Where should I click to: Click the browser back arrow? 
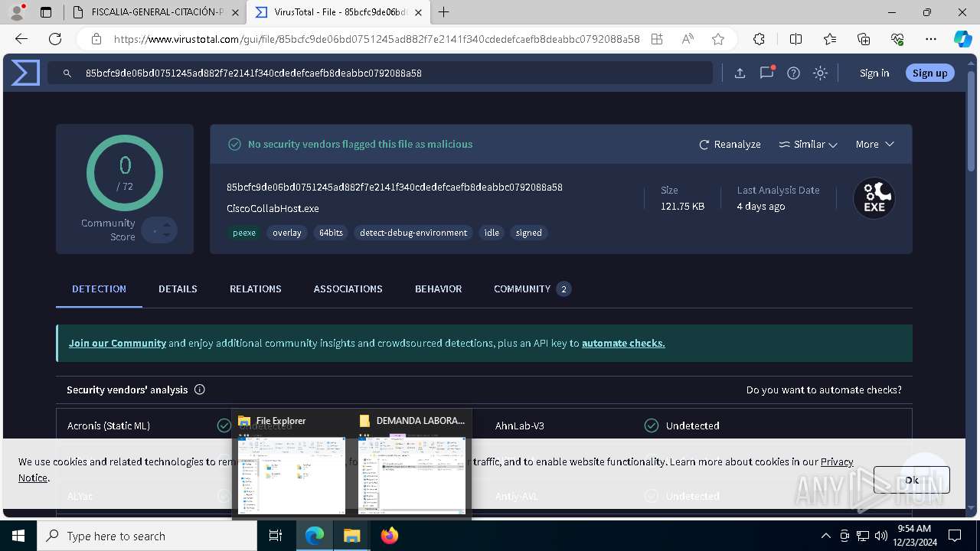pos(21,39)
